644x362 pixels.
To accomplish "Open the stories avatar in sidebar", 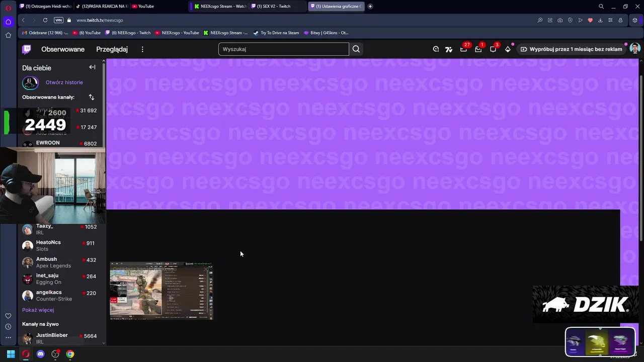I will click(x=30, y=83).
